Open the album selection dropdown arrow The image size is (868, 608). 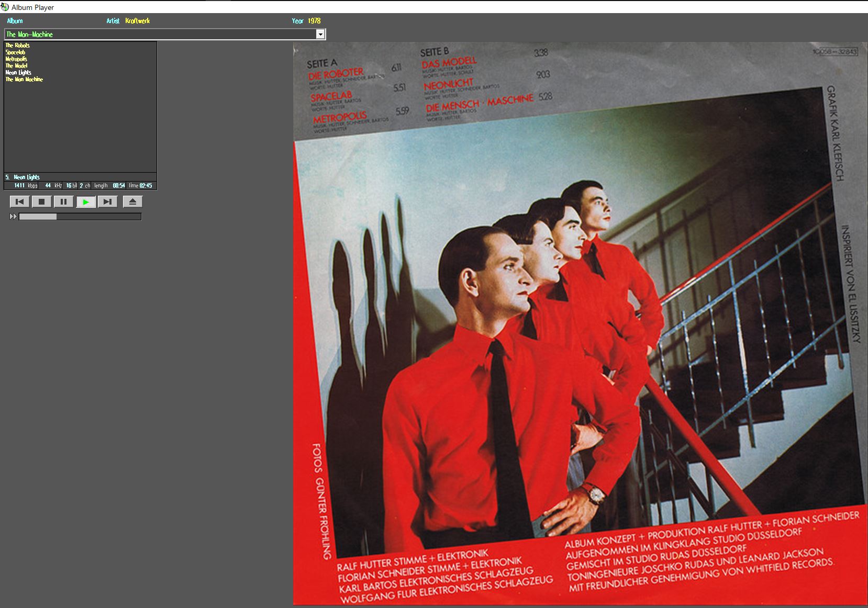pos(320,35)
